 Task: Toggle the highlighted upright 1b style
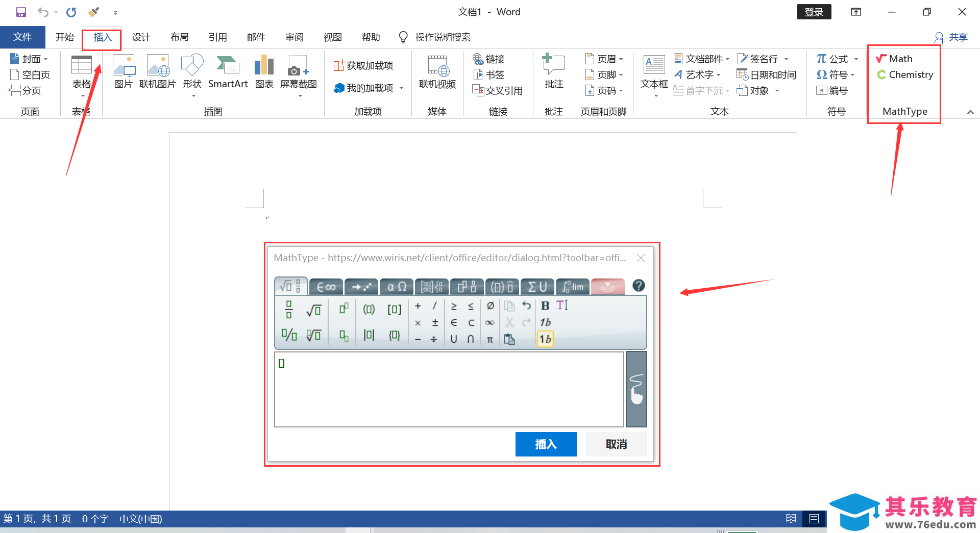coord(545,339)
